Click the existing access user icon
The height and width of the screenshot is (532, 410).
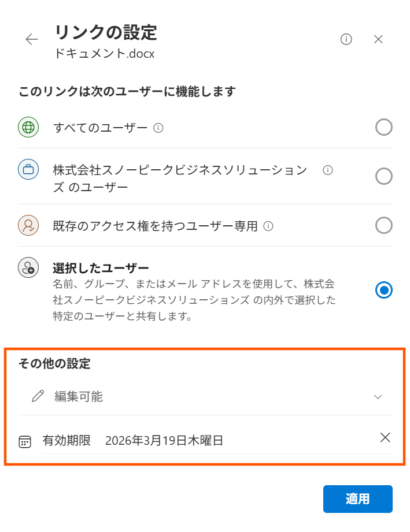tap(28, 225)
